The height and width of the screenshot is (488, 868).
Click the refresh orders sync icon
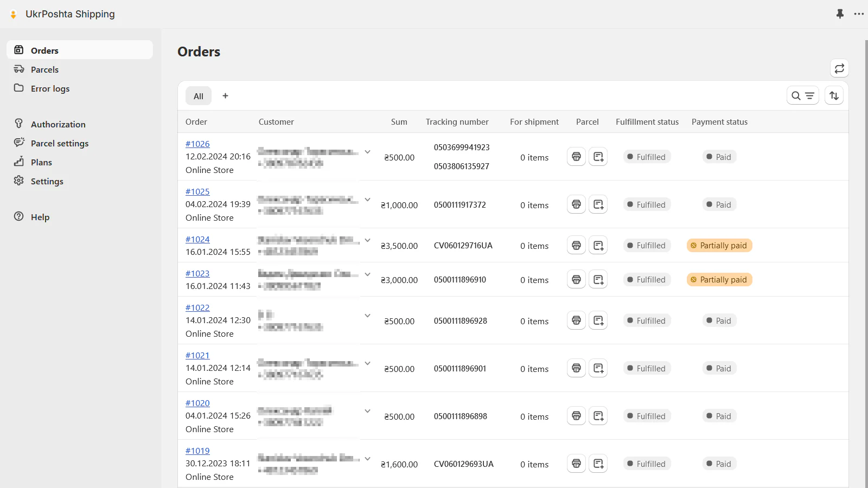(839, 68)
